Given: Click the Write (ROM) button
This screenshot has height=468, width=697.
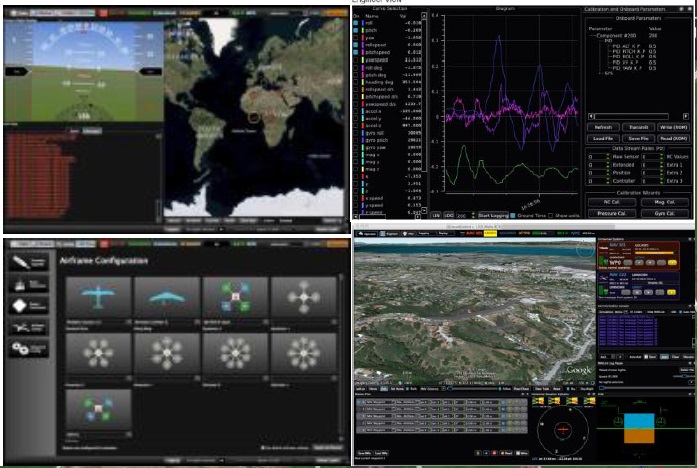Looking at the screenshot, I should (673, 127).
